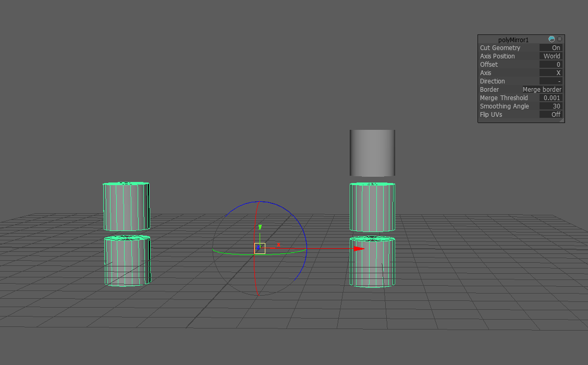Click the Merge Threshold value field showing 0.001
Image resolution: width=588 pixels, height=365 pixels.
[551, 98]
